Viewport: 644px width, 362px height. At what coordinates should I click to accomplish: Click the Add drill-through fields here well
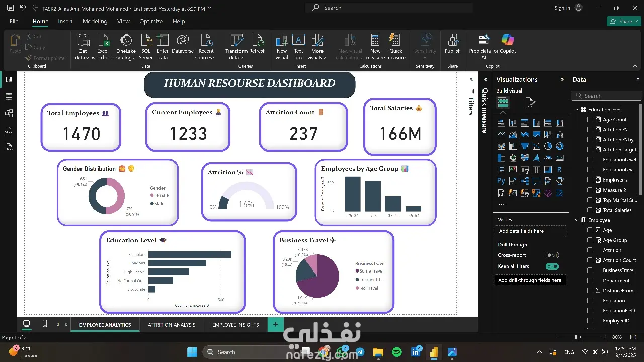(530, 280)
